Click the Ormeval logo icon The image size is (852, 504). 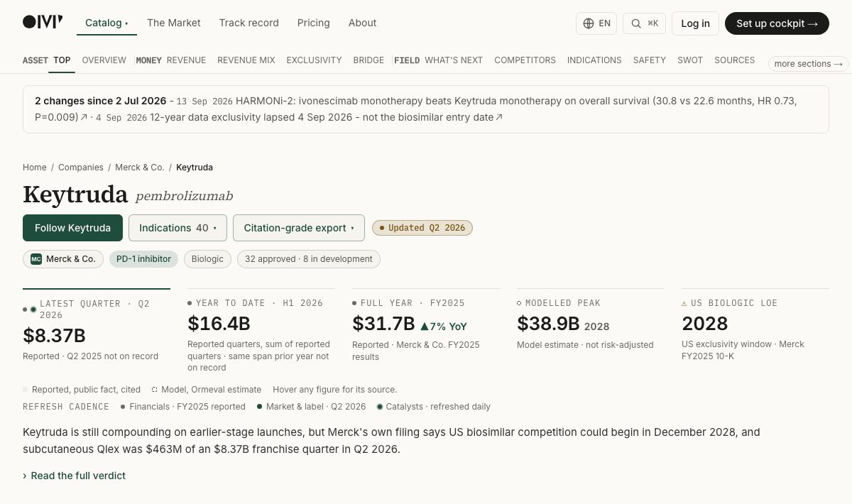point(43,23)
